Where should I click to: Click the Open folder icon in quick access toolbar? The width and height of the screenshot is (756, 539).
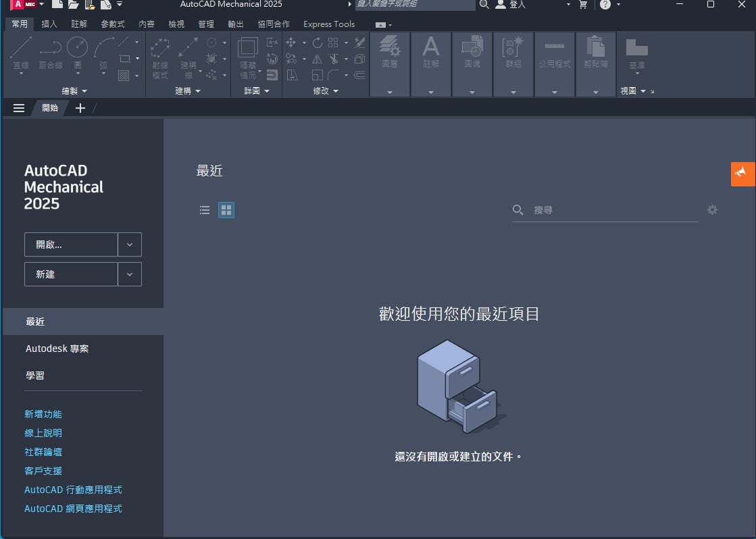pos(73,4)
